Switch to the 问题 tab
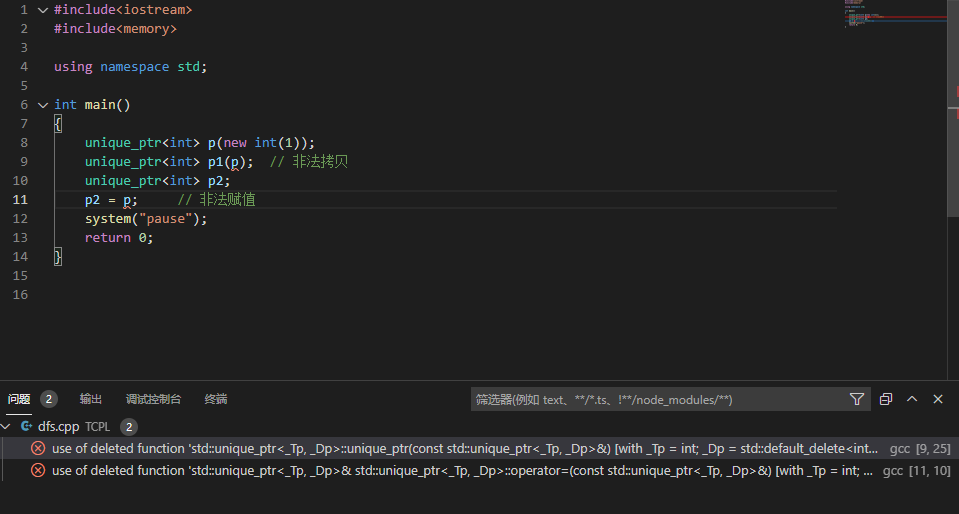Image resolution: width=959 pixels, height=514 pixels. pyautogui.click(x=19, y=400)
